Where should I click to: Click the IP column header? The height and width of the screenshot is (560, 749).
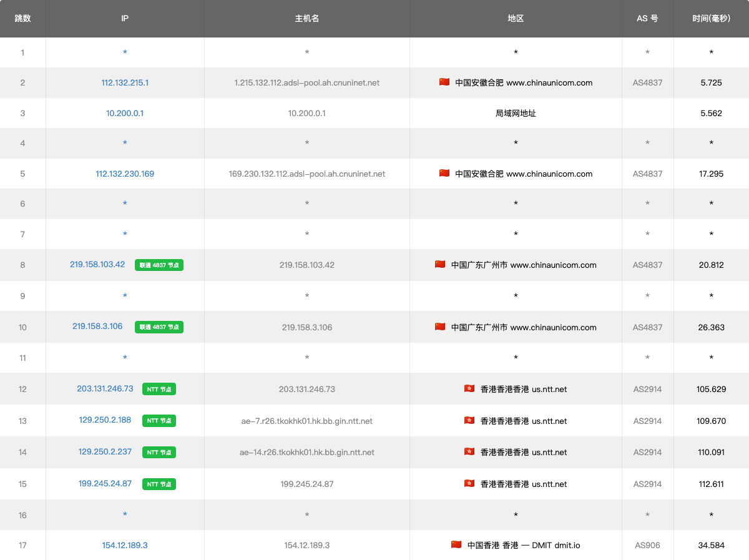pyautogui.click(x=125, y=19)
